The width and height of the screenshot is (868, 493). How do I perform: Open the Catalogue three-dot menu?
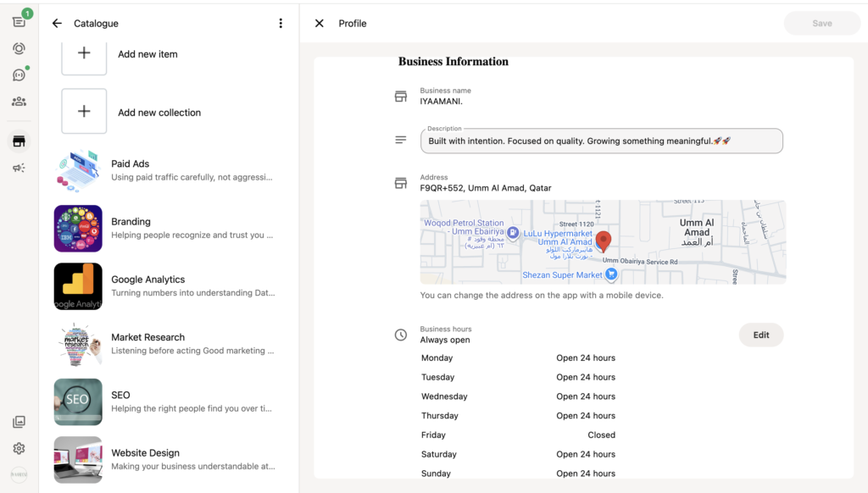[x=281, y=23]
